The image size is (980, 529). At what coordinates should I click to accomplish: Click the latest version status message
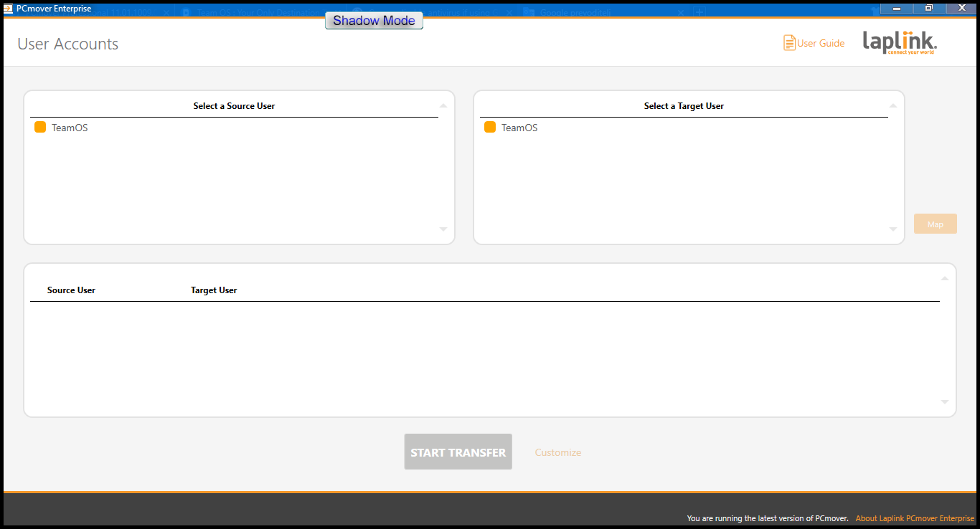[768, 518]
